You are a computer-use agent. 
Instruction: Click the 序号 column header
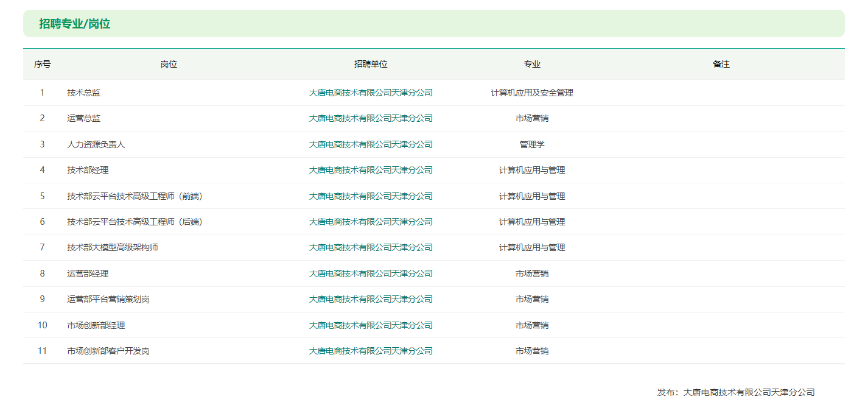click(42, 64)
